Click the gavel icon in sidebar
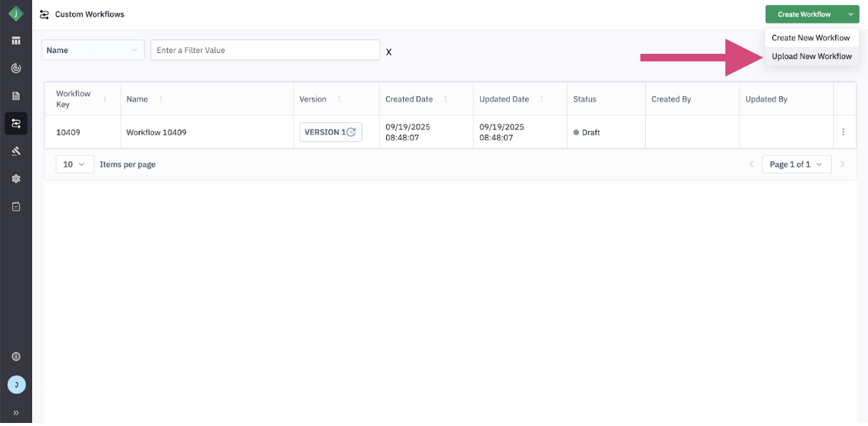Viewport: 868px width, 426px height. click(x=16, y=151)
